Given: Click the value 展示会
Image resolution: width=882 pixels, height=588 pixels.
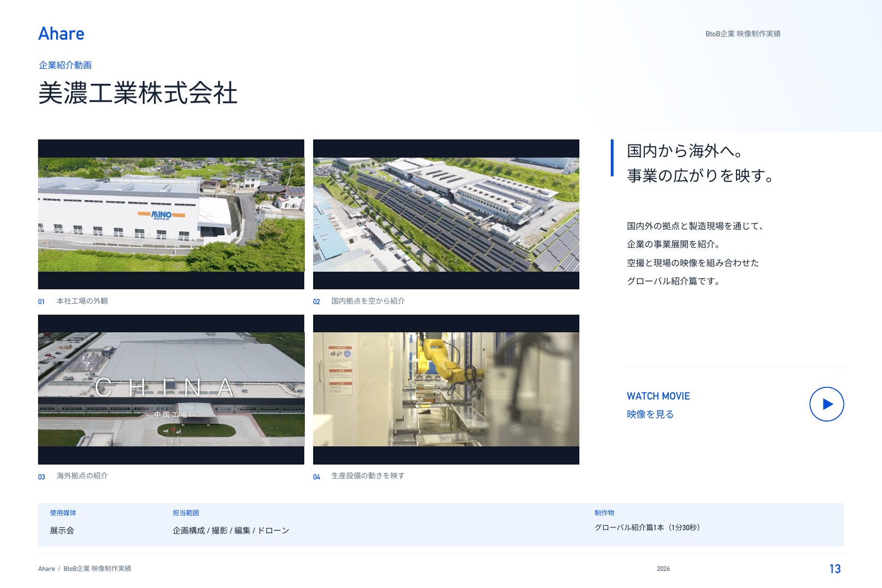Looking at the screenshot, I should 62,530.
